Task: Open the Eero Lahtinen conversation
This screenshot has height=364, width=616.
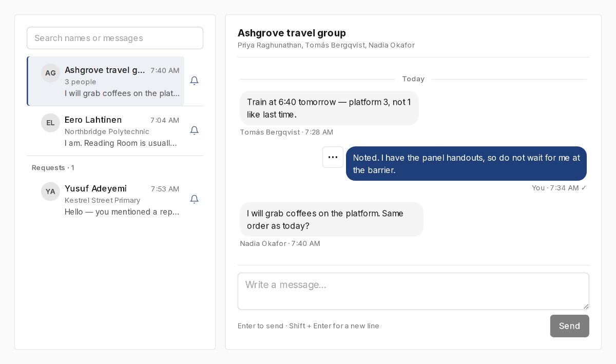Action: [106, 131]
